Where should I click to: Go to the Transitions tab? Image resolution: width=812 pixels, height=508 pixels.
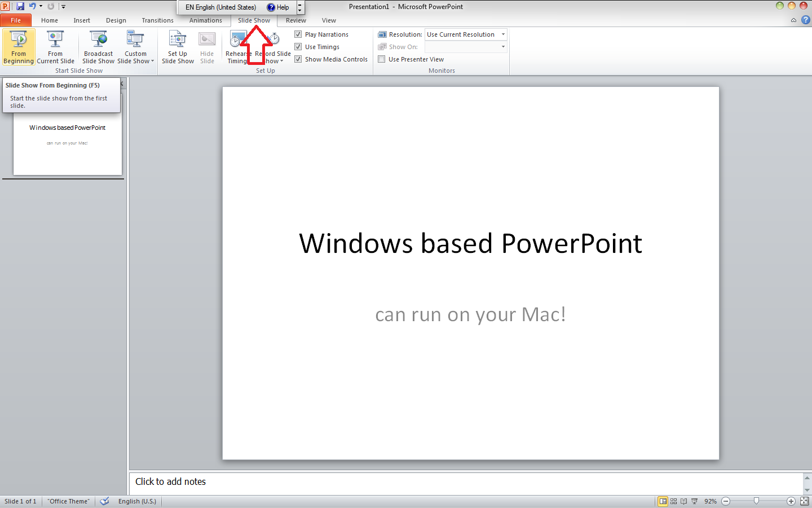158,20
